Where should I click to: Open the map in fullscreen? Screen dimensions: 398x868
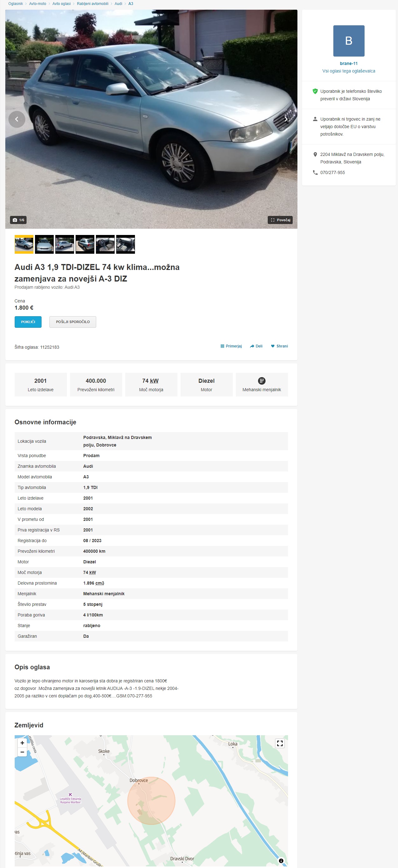coord(280,743)
